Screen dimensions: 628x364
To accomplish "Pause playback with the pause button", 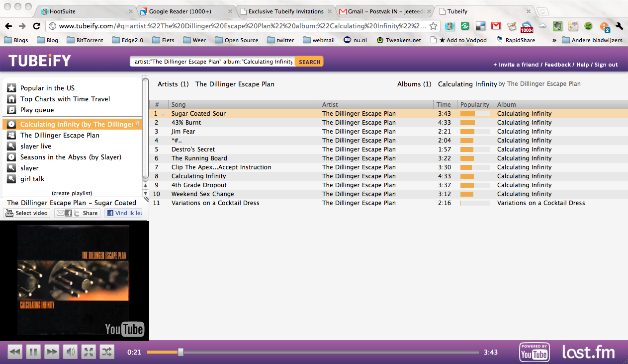I will click(33, 352).
